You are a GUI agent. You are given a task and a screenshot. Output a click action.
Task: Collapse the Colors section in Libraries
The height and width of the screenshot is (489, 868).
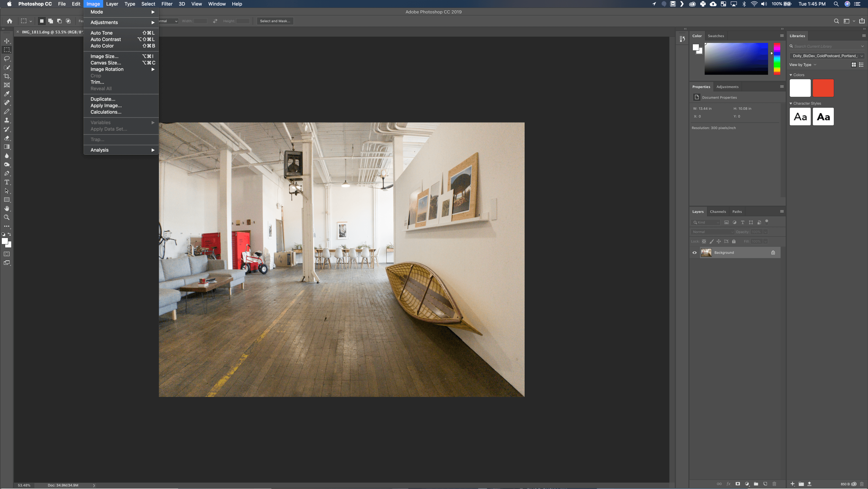point(790,75)
